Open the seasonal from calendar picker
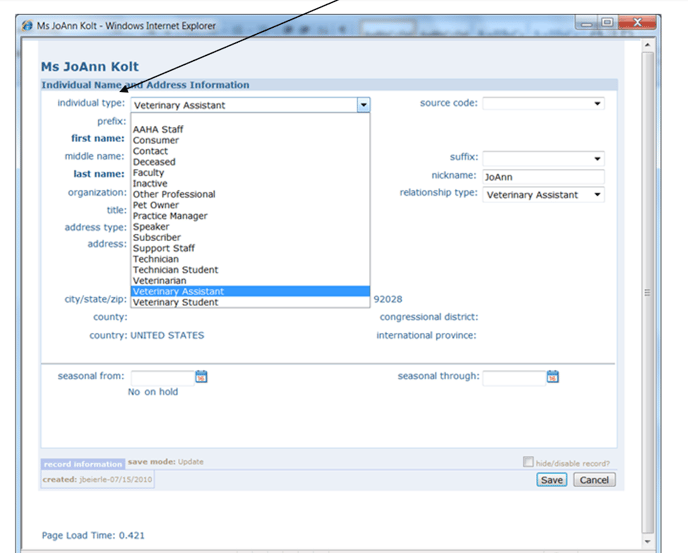Viewport: 688px width, 553px height. click(201, 377)
